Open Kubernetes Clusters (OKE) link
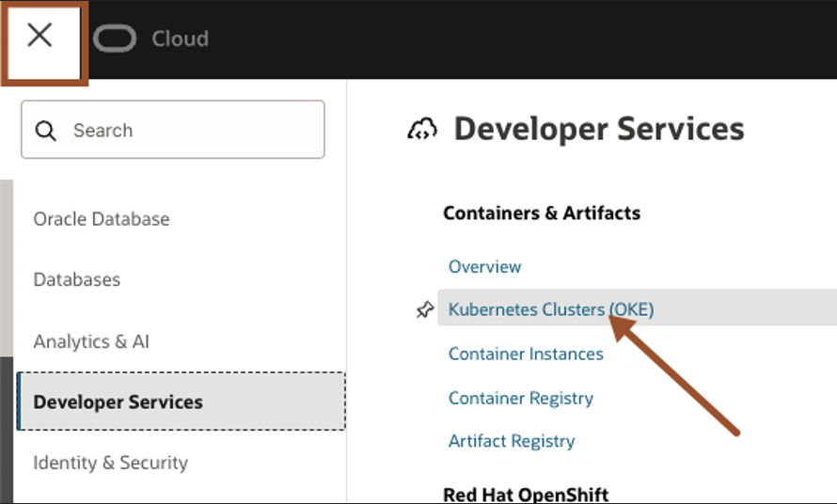The height and width of the screenshot is (504, 837). click(x=550, y=309)
